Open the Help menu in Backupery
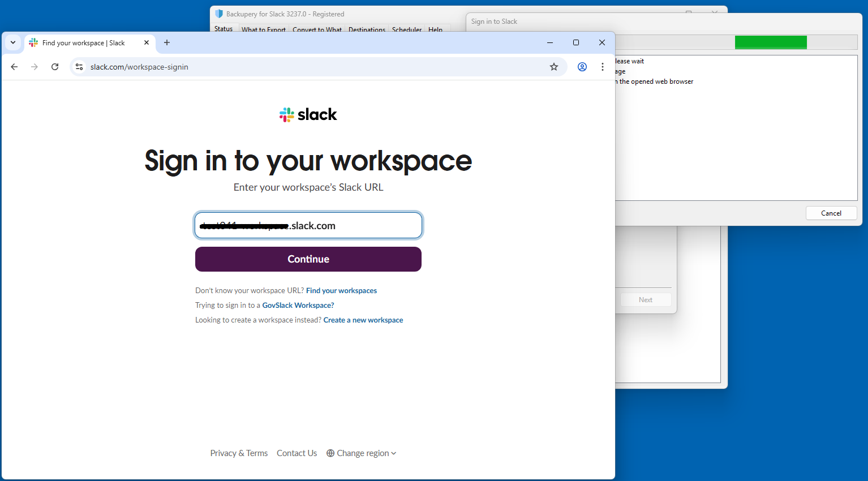This screenshot has height=481, width=868. coord(435,29)
